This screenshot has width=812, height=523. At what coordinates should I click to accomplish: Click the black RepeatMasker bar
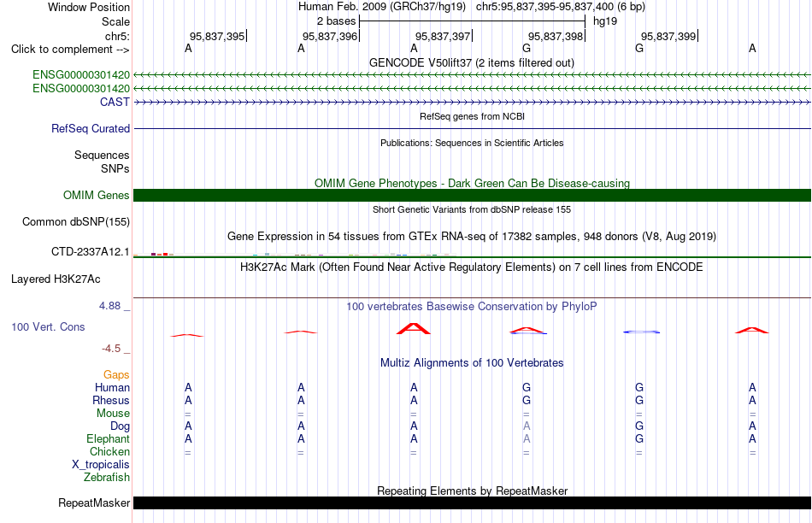472,502
